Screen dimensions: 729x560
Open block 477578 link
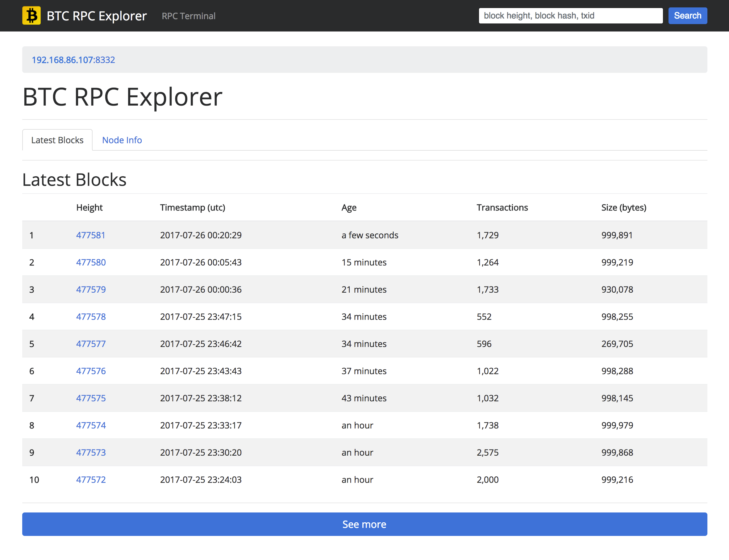(91, 317)
